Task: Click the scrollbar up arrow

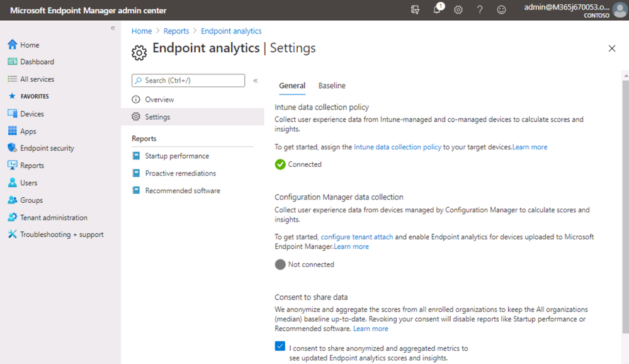Action: pyautogui.click(x=626, y=76)
